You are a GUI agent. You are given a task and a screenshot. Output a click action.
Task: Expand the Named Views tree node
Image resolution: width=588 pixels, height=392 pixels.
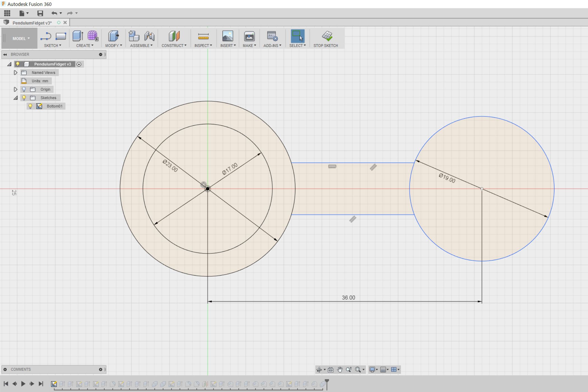coord(16,73)
